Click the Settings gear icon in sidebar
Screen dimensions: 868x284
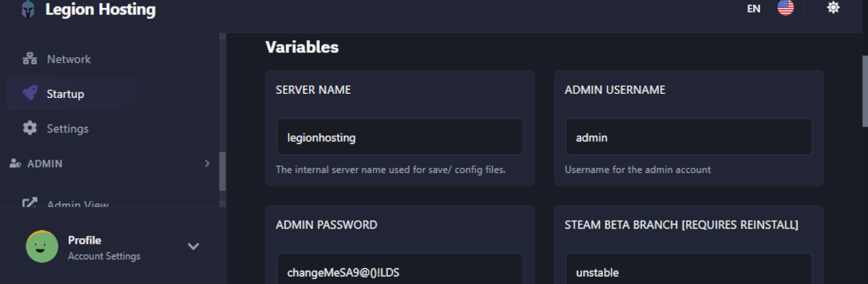[30, 128]
